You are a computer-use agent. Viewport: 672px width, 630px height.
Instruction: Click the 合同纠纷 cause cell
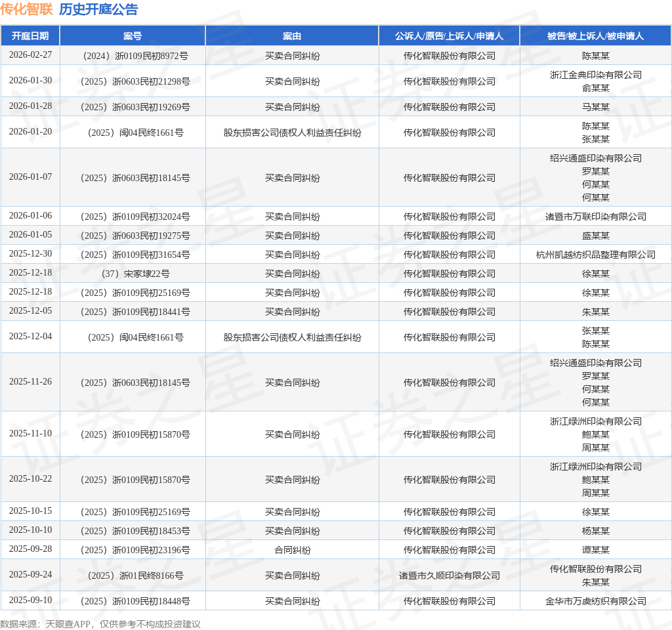click(x=292, y=550)
